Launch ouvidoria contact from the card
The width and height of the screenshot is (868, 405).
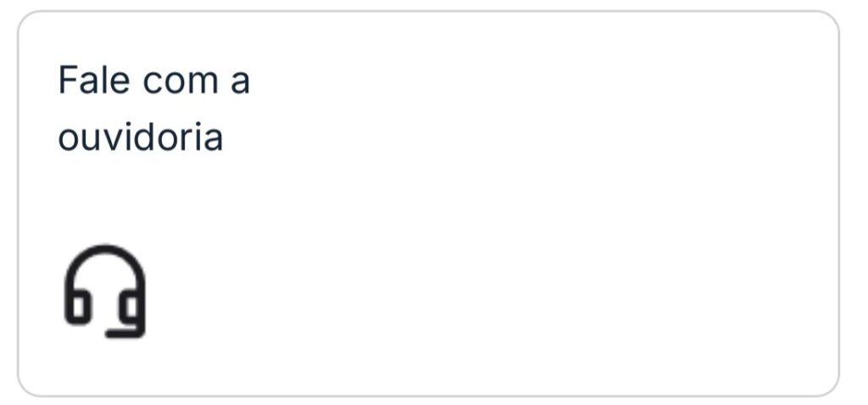428,203
